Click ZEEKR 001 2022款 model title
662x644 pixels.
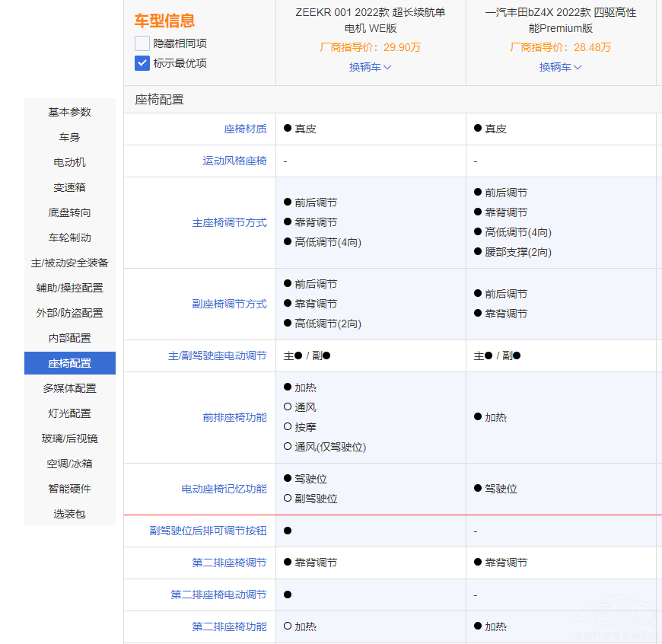click(x=371, y=21)
